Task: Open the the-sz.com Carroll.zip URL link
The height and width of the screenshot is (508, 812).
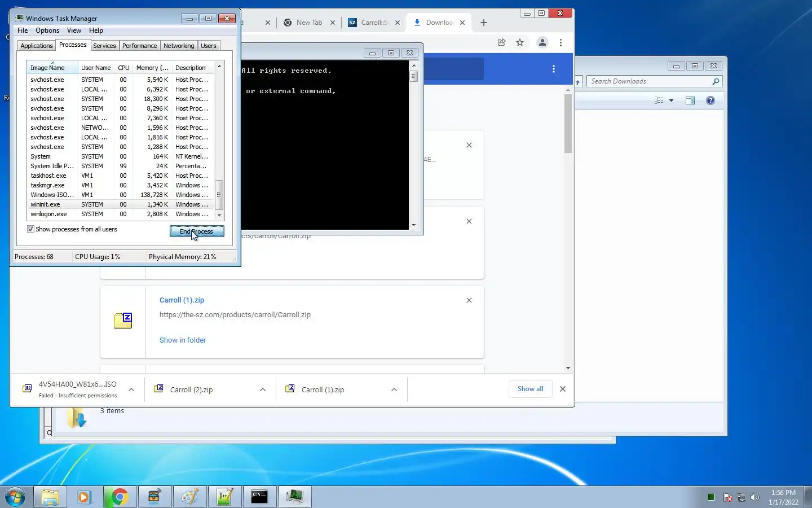Action: pos(235,315)
